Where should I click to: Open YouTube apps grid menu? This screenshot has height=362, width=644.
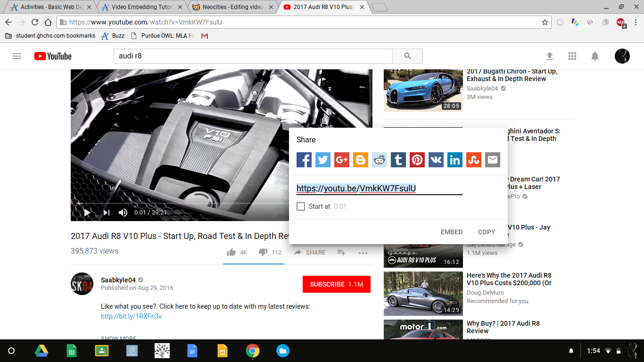click(572, 56)
